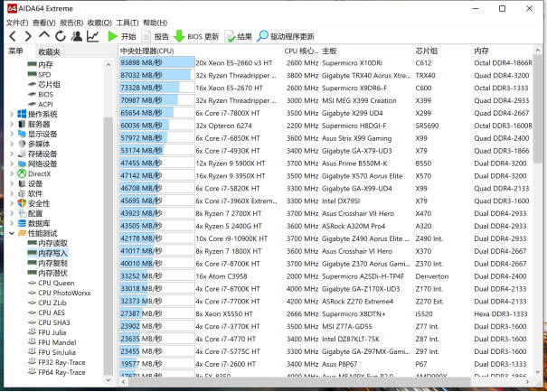Select the FP32 Ray-Trace benchmark icon
Viewport: 547px width, 392px height.
[x=32, y=362]
